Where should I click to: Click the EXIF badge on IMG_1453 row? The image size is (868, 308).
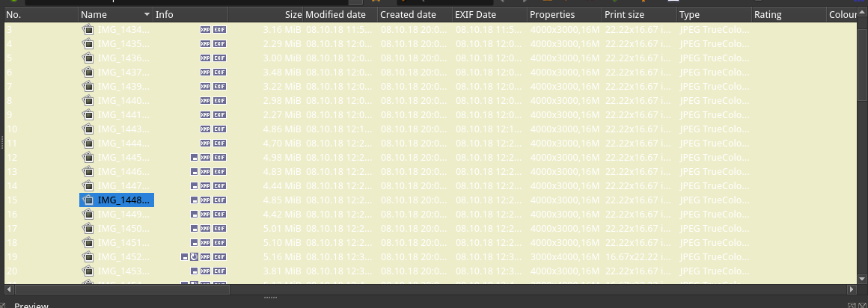[219, 271]
